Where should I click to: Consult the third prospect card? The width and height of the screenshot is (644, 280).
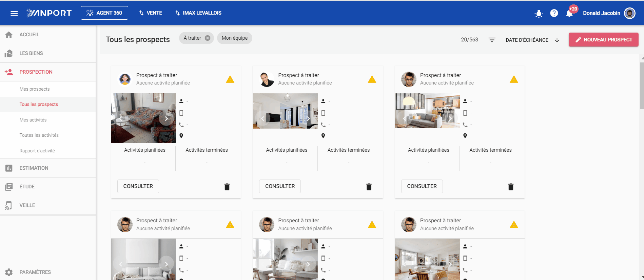click(x=422, y=186)
